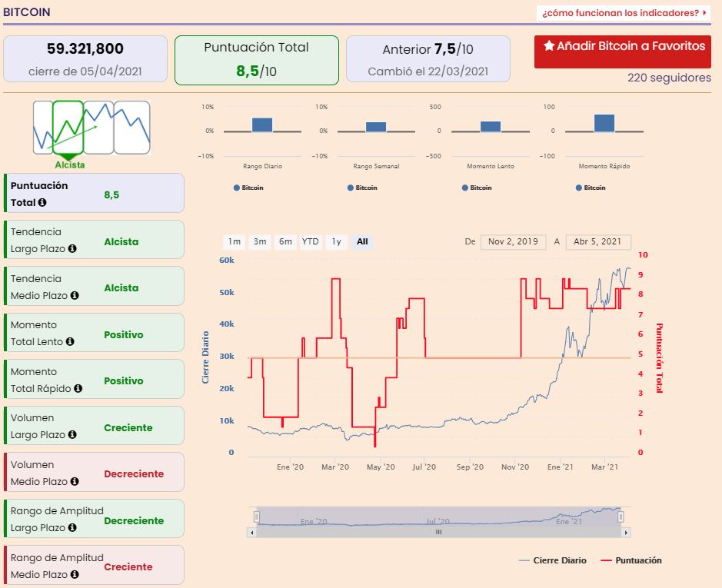722x588 pixels.
Task: Click the Momento Rápido bar
Action: coord(604,123)
